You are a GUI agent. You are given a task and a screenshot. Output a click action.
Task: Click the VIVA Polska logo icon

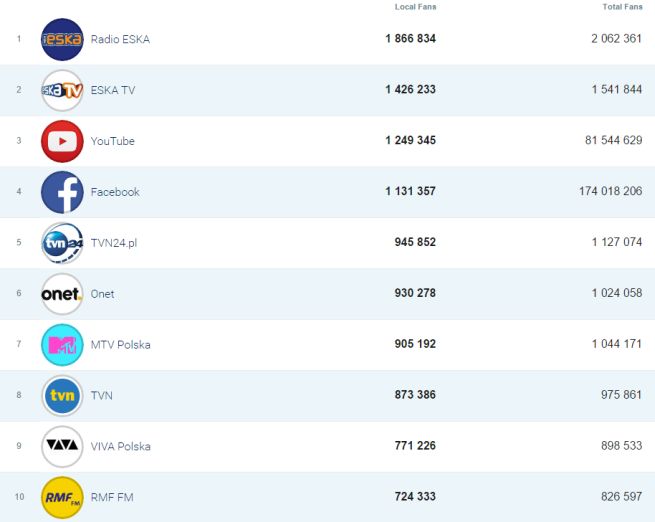coord(62,446)
